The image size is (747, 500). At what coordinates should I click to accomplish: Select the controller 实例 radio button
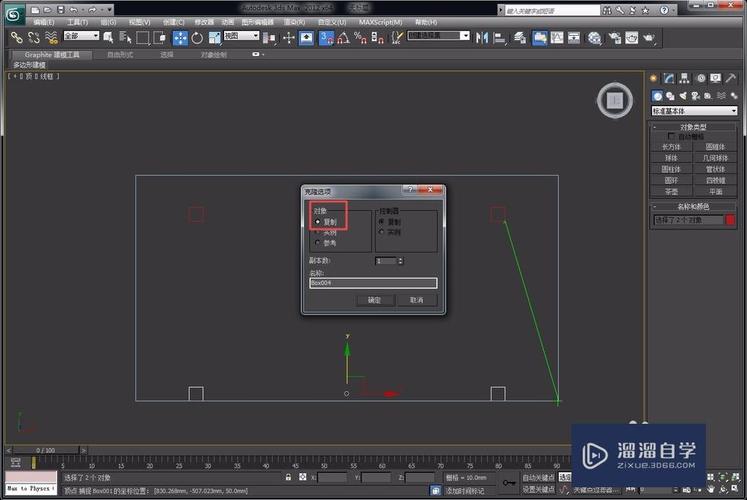coord(381,232)
